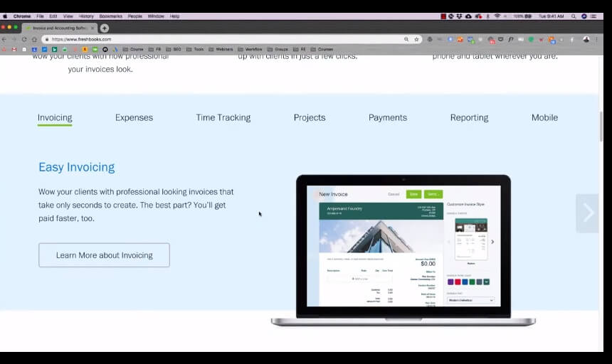The image size is (612, 364).
Task: Open the Siri icon in menu bar
Action: (x=584, y=16)
